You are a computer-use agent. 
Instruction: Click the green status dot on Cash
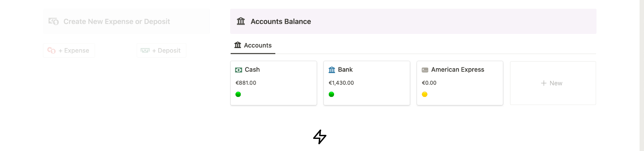(x=238, y=94)
